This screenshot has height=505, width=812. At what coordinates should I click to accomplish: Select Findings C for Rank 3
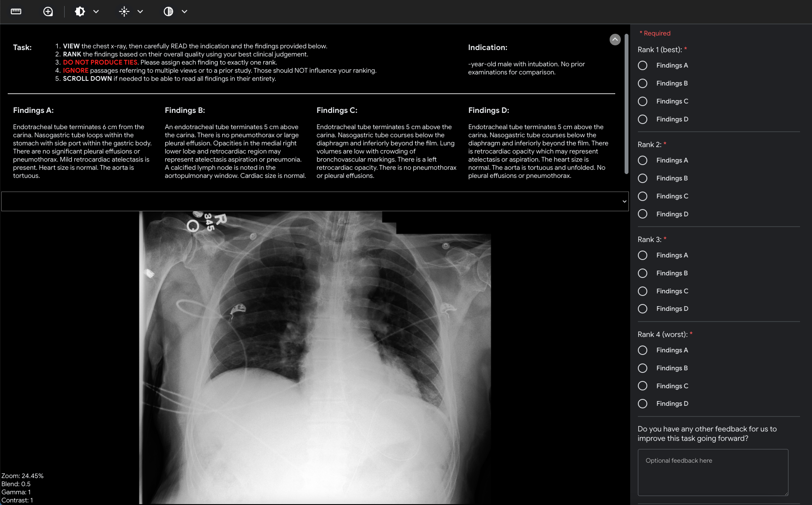pos(642,291)
